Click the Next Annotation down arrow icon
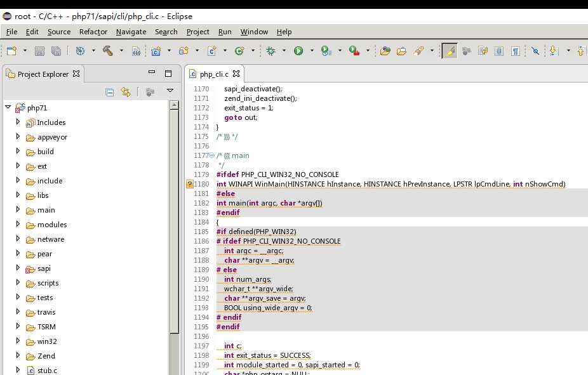The image size is (588, 375). point(554,51)
